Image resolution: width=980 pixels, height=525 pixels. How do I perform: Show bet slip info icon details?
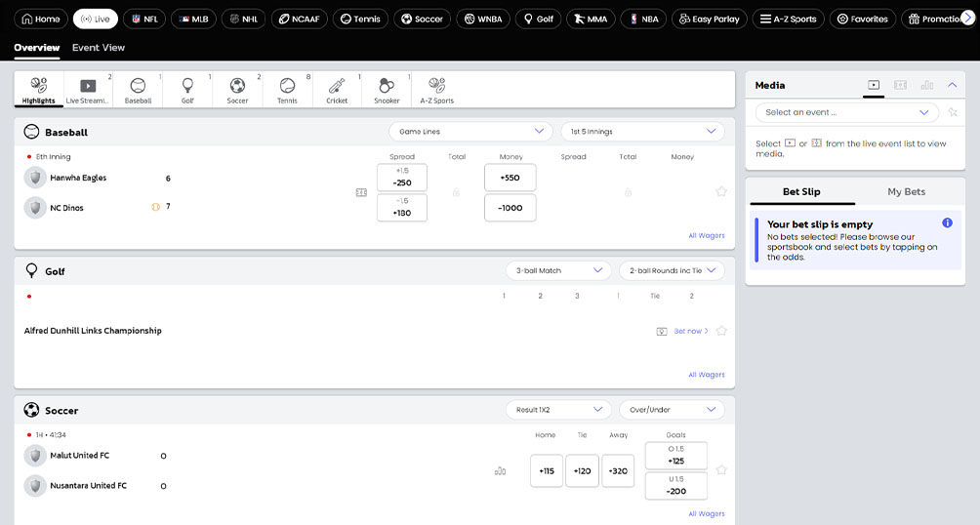click(x=948, y=222)
